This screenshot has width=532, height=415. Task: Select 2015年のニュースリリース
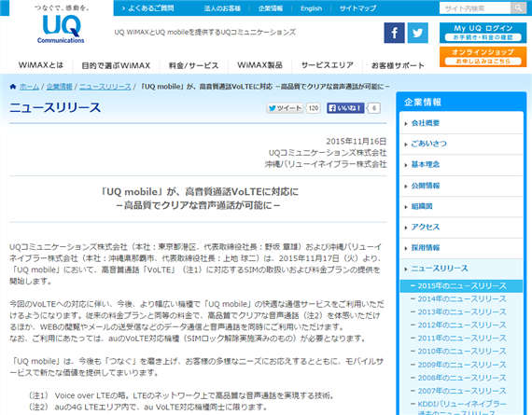[461, 285]
